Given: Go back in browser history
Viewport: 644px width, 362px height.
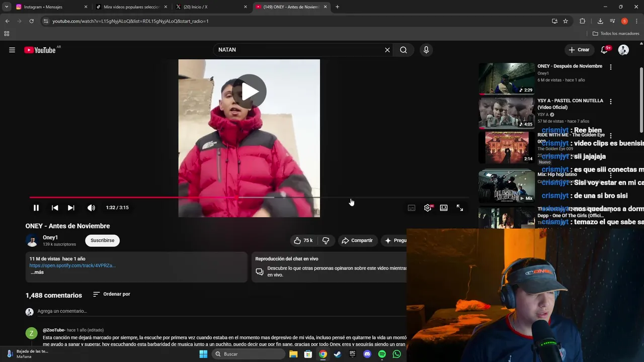Looking at the screenshot, I should click(x=7, y=21).
